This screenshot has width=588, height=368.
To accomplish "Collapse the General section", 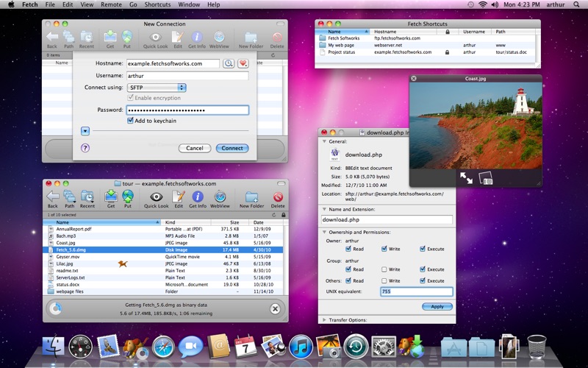I will pos(324,141).
